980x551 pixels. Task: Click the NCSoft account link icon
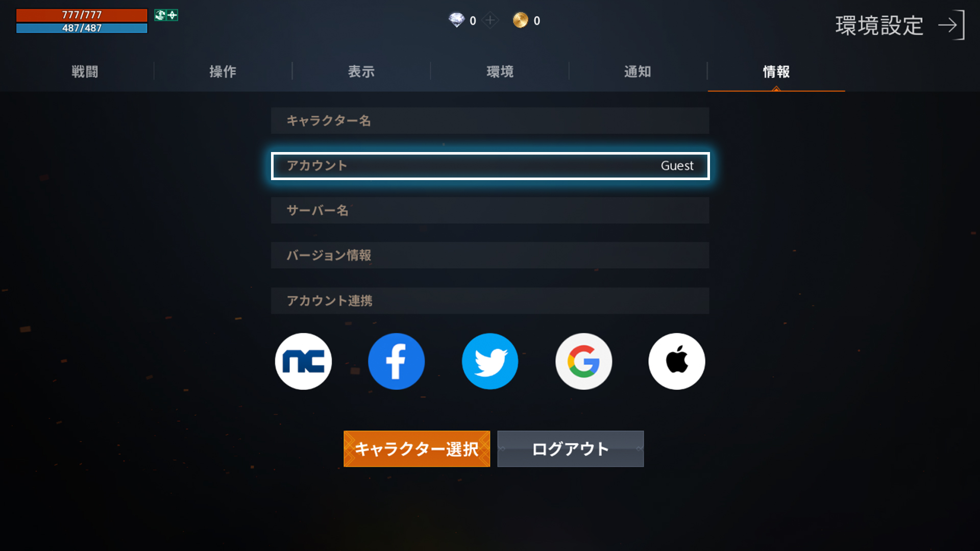point(303,361)
